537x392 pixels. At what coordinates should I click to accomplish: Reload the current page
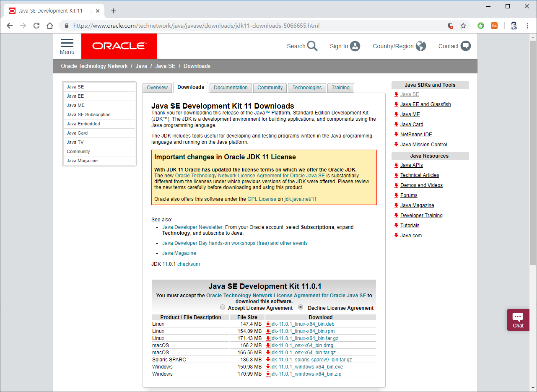pos(36,26)
